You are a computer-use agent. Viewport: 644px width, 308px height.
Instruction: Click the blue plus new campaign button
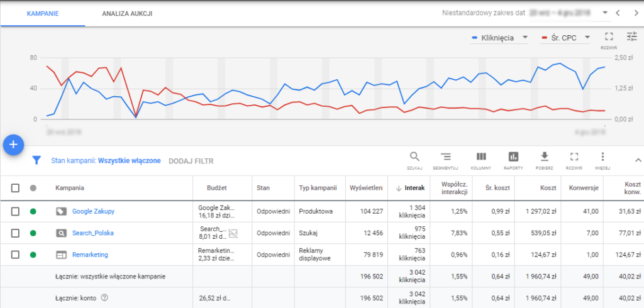pyautogui.click(x=14, y=145)
